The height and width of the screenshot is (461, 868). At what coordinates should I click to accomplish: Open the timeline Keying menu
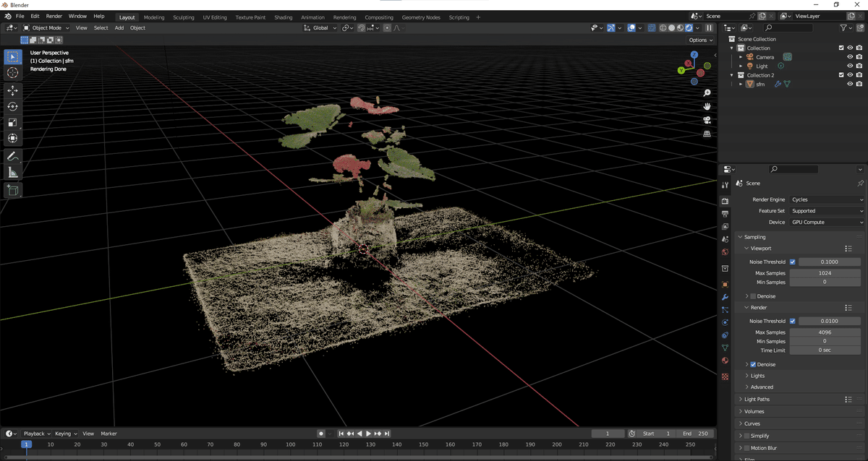click(65, 434)
